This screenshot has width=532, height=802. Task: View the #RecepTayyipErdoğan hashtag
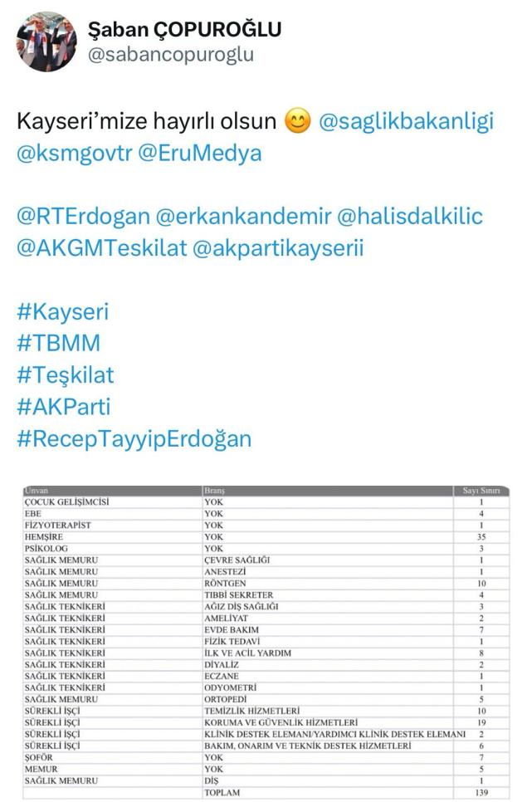pos(134,438)
